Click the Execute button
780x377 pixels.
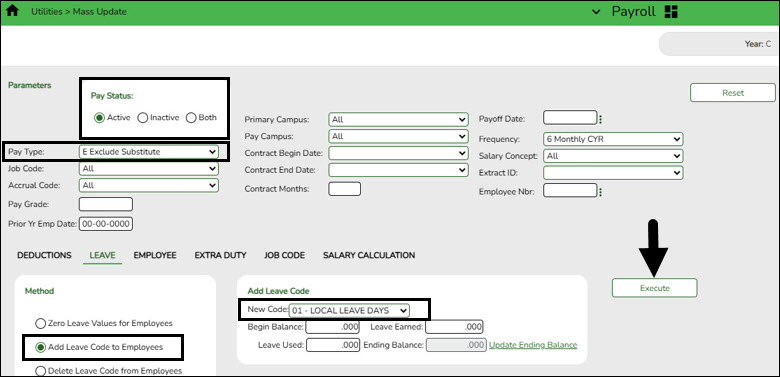click(x=655, y=288)
